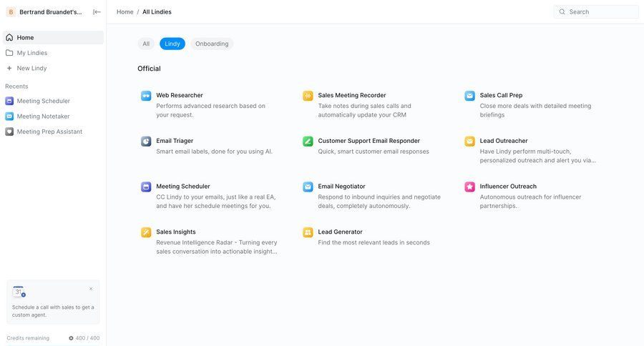Click the workspace avatar letter B
644x346 pixels.
[11, 12]
